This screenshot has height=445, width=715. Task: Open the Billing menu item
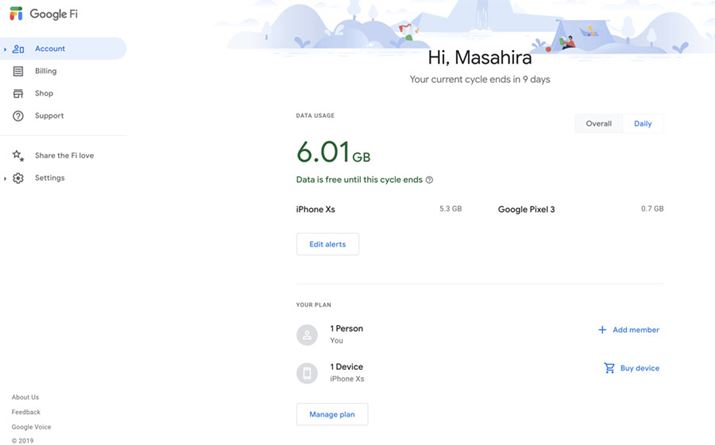46,71
